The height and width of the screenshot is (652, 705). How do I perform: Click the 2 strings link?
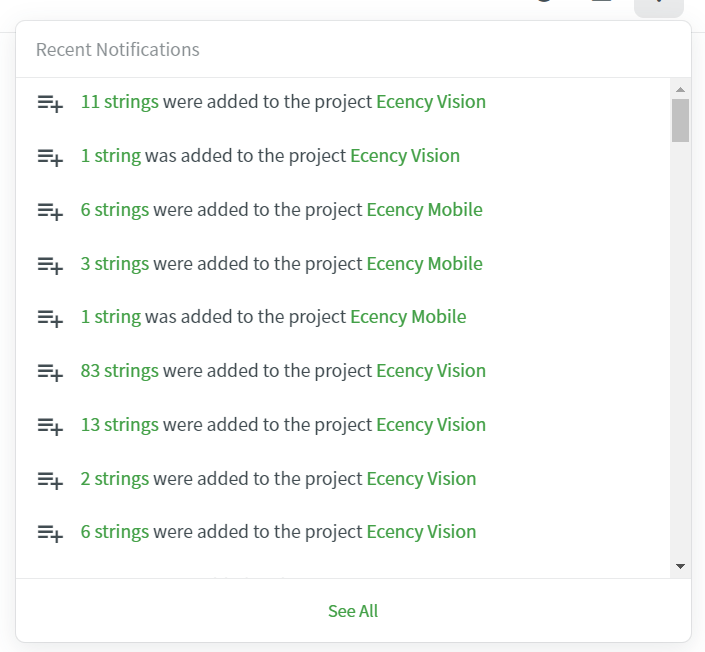(x=115, y=478)
